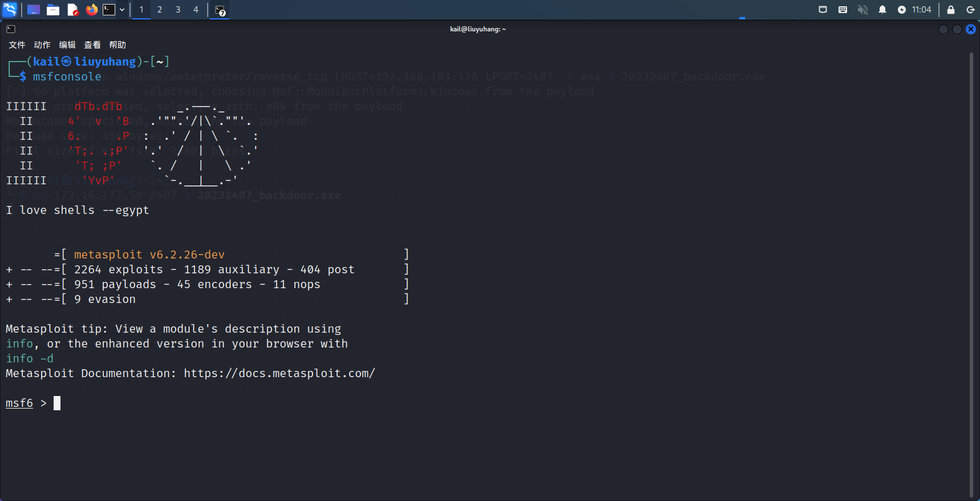The height and width of the screenshot is (501, 980).
Task: Switch to workspace 1
Action: coord(141,10)
